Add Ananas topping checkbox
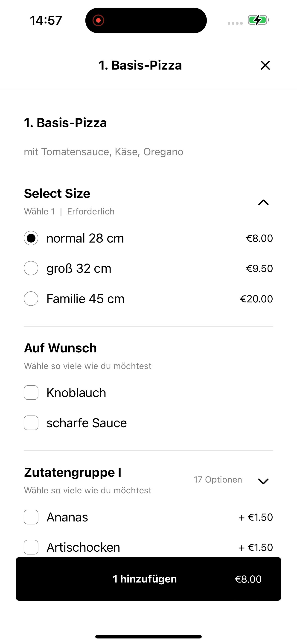This screenshot has width=297, height=644. (x=31, y=517)
